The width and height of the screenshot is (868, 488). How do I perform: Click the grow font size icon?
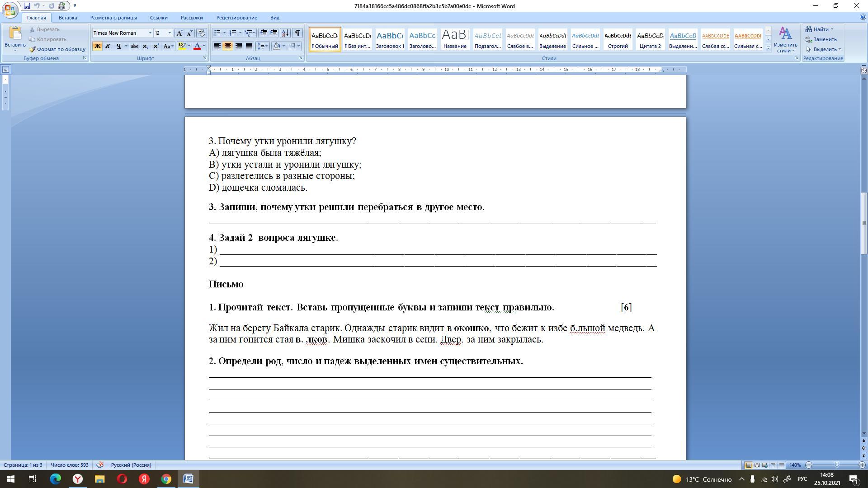(x=179, y=33)
